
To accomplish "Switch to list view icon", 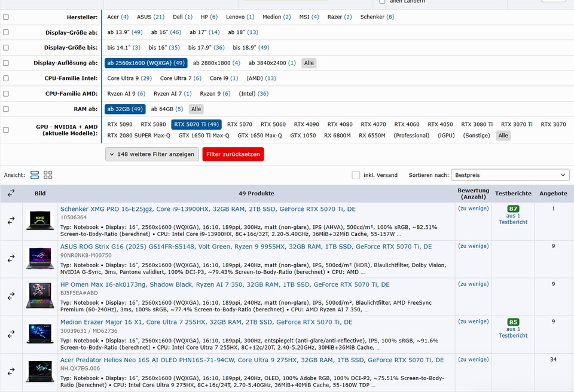I will pos(35,175).
